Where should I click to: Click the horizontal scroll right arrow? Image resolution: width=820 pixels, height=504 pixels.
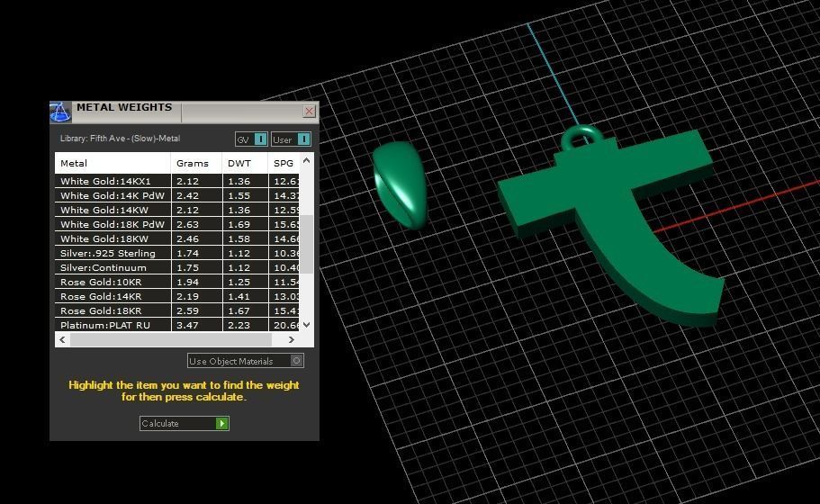pyautogui.click(x=292, y=340)
